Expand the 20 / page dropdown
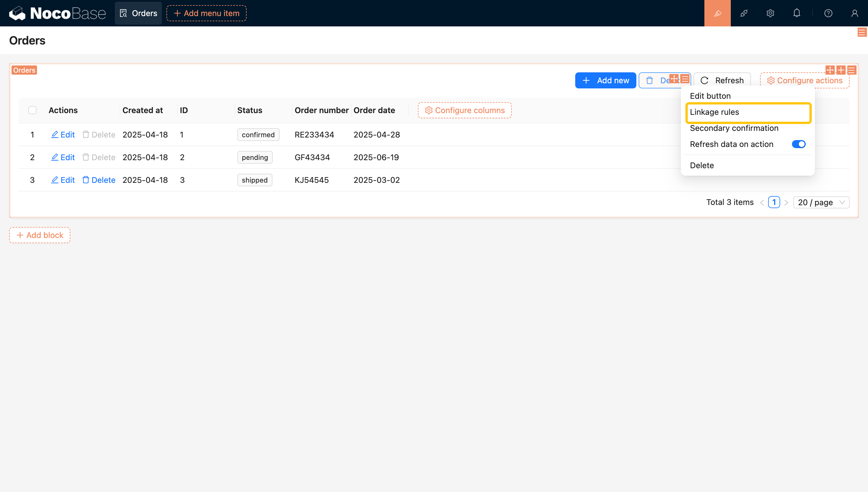 click(821, 202)
